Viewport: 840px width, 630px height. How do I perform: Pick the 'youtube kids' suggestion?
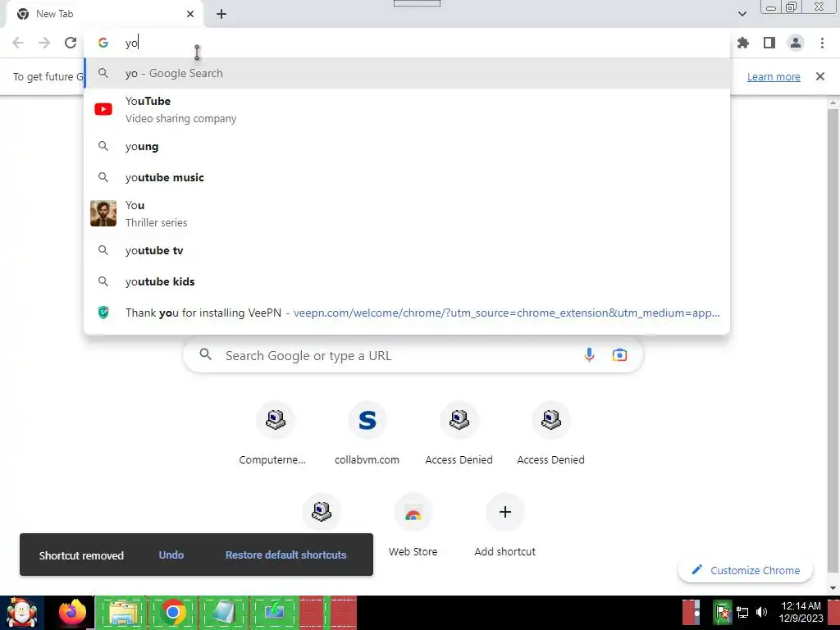pos(407,281)
